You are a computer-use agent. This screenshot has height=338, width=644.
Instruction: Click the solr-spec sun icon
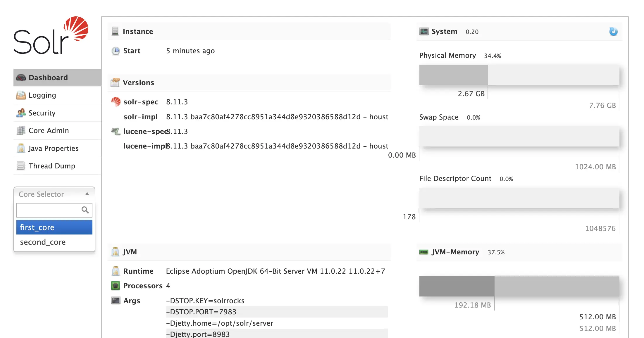coord(116,102)
